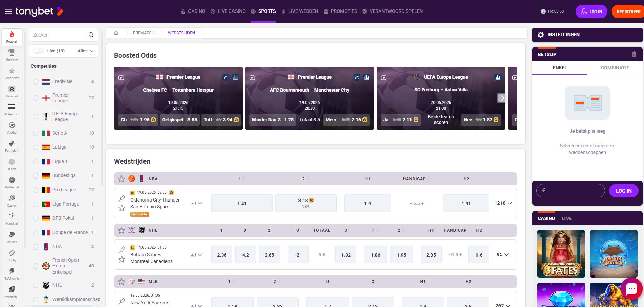Open Boksen icon in the sidebar

[12, 235]
